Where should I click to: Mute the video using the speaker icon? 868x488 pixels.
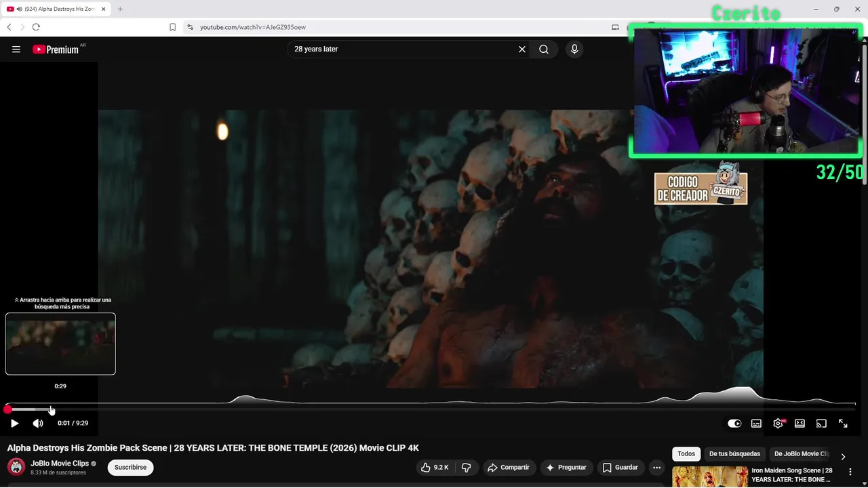38,423
